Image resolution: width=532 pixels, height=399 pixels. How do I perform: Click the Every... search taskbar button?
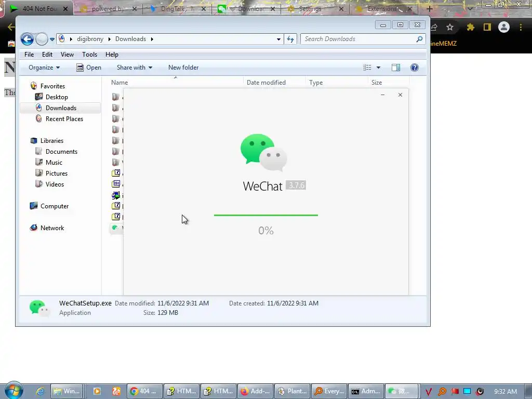[x=330, y=391]
